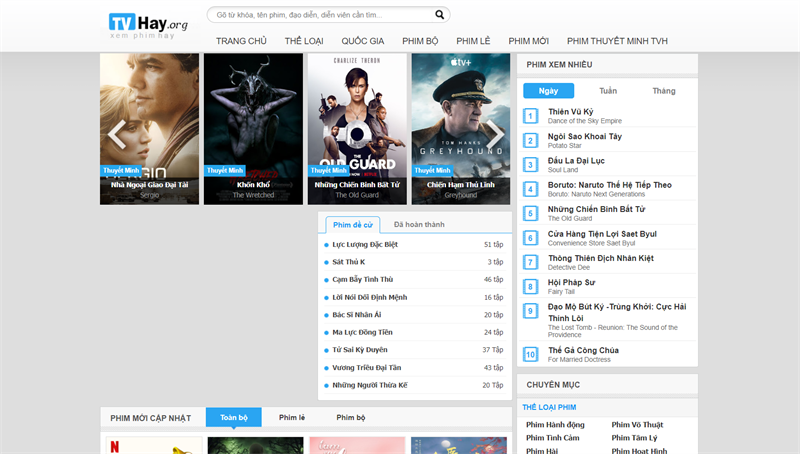Open Cửa Hàng Tiện Lợi Saet Byul
Viewport: 800px width, 454px height.
click(x=602, y=234)
